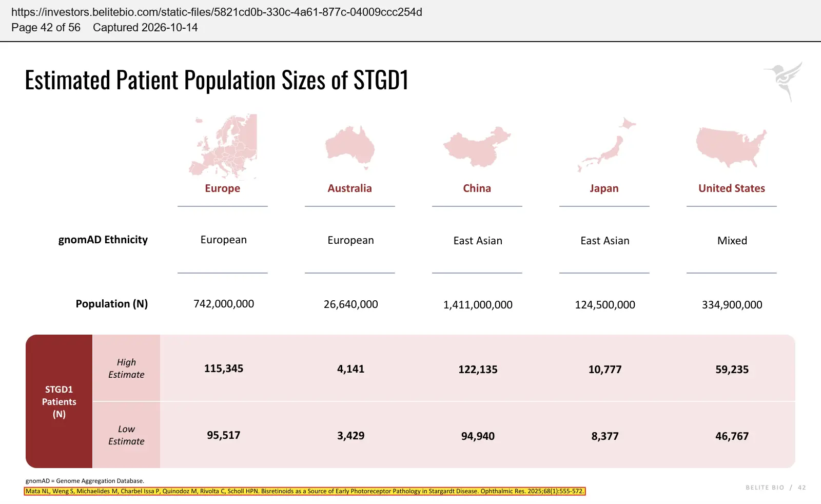
Task: Click population value 742,000,000
Action: click(x=224, y=304)
